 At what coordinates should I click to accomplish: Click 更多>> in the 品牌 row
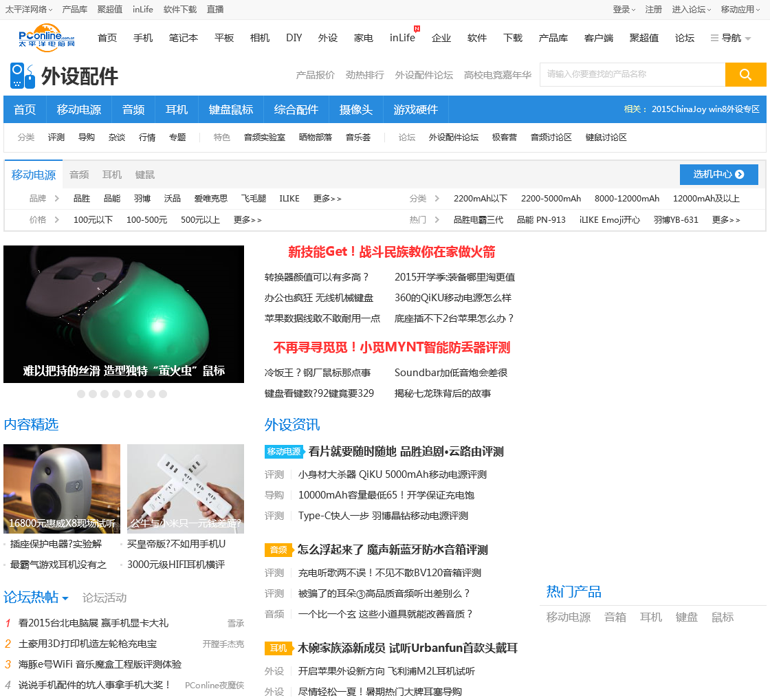[327, 199]
